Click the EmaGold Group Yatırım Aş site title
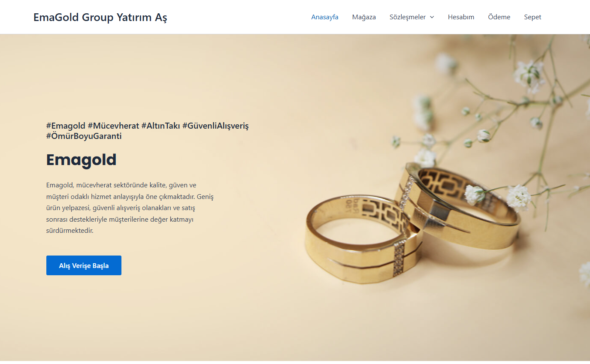This screenshot has height=364, width=590. point(100,17)
